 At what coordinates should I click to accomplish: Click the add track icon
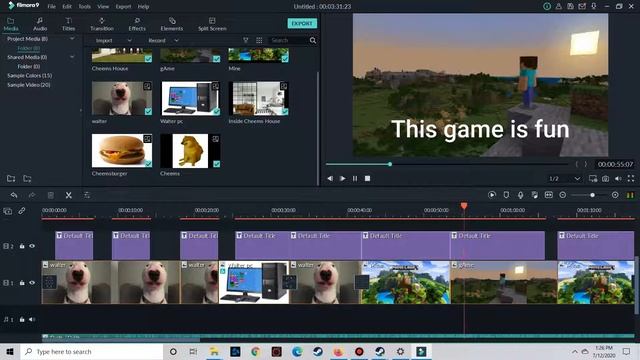coord(8,211)
